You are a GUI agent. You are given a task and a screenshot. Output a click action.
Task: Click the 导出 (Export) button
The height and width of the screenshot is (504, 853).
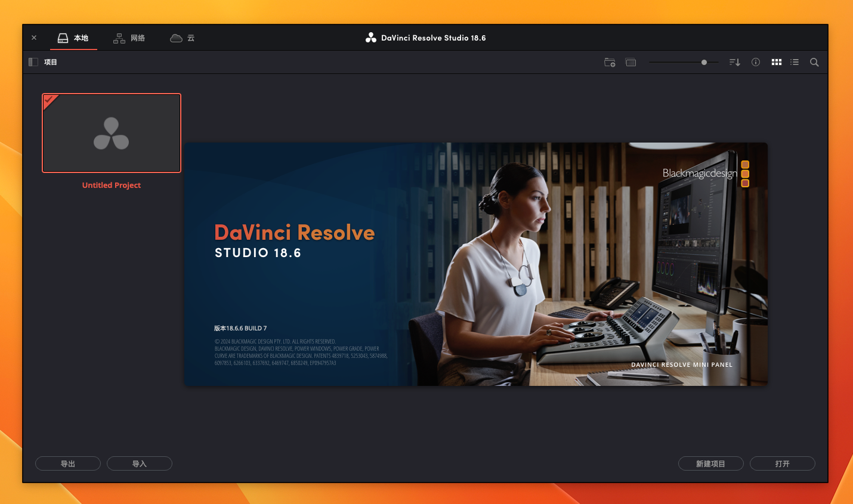[x=68, y=463]
